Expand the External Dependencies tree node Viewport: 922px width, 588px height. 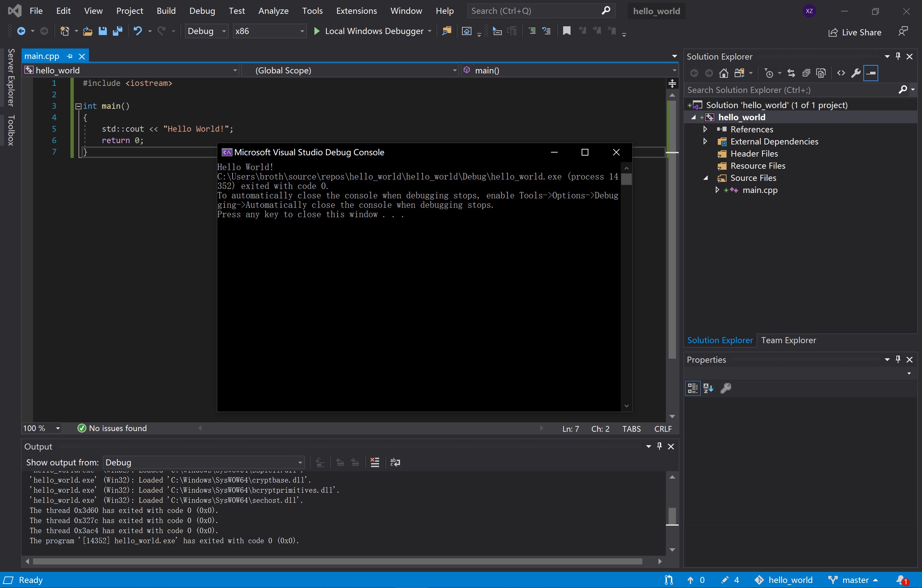click(705, 141)
